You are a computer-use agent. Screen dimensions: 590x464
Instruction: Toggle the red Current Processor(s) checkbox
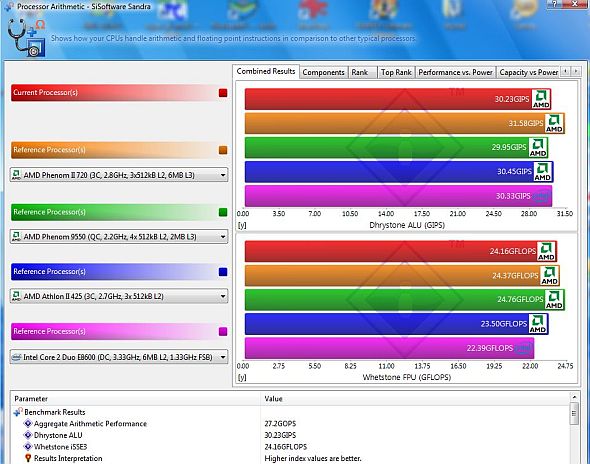click(223, 93)
